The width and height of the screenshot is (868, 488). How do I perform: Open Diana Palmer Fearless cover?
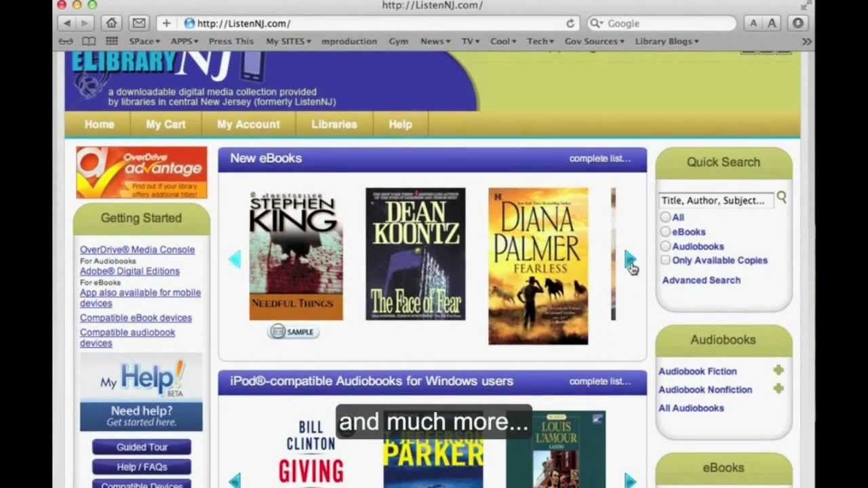pyautogui.click(x=538, y=266)
